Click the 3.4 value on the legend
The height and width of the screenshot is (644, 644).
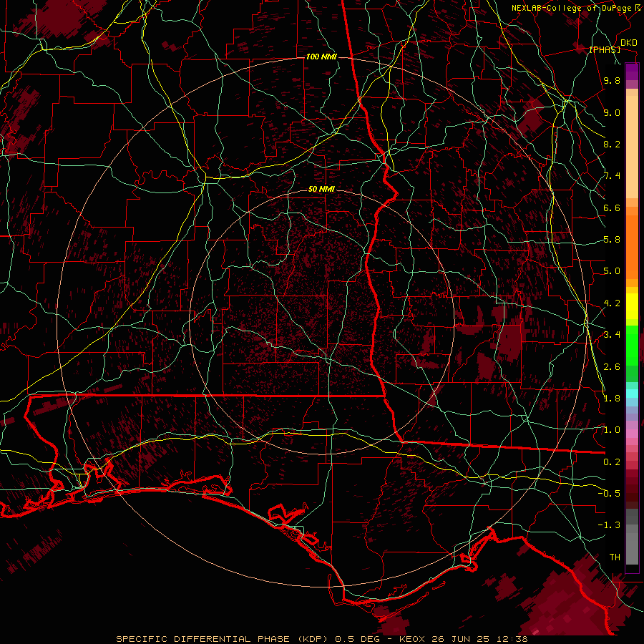(x=612, y=335)
